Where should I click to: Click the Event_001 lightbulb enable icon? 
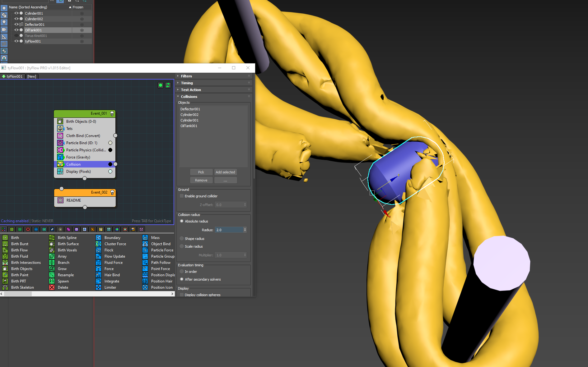click(x=112, y=113)
